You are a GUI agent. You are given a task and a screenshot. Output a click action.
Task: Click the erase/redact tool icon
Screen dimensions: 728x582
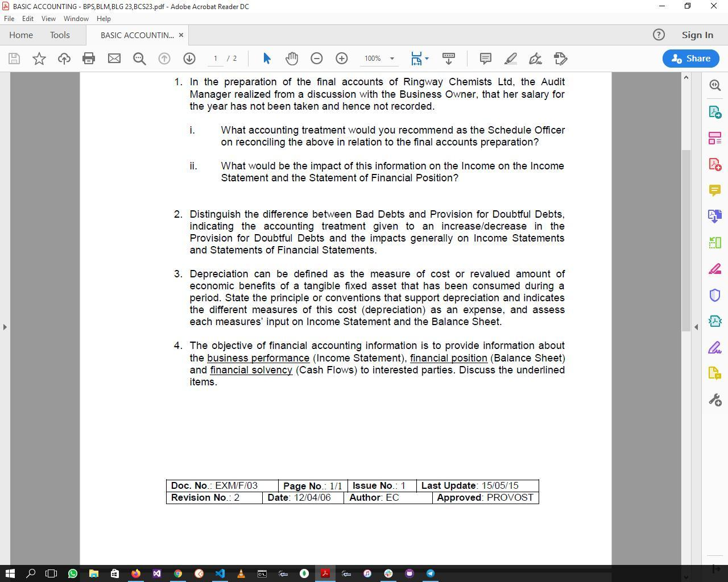coord(561,59)
